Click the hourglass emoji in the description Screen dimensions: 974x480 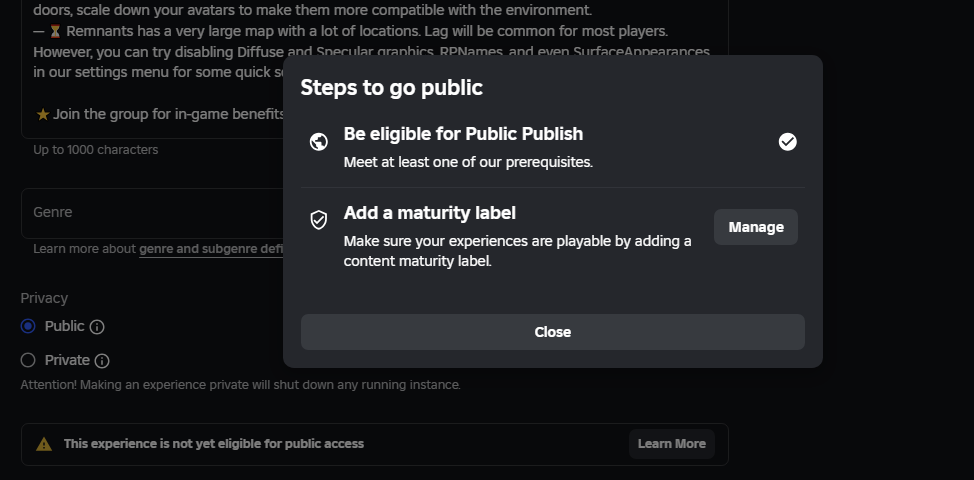55,31
